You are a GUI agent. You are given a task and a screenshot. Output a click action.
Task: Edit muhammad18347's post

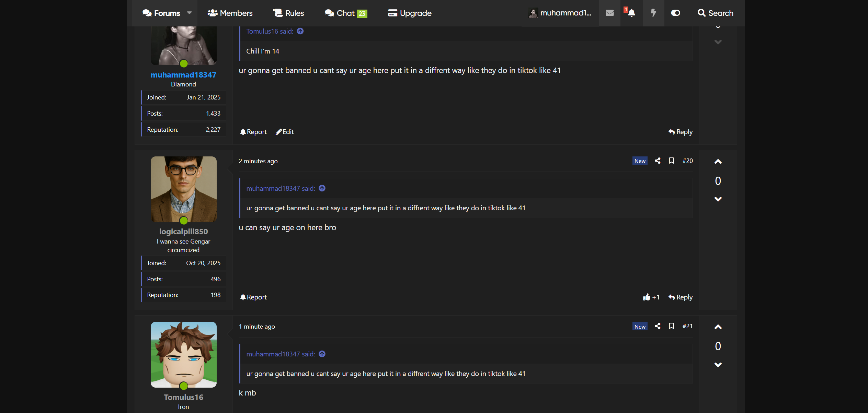pyautogui.click(x=285, y=132)
